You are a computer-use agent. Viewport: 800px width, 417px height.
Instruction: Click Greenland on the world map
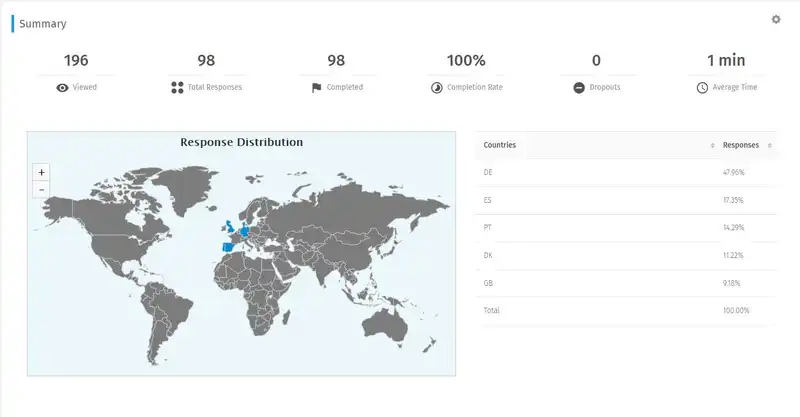[x=186, y=188]
